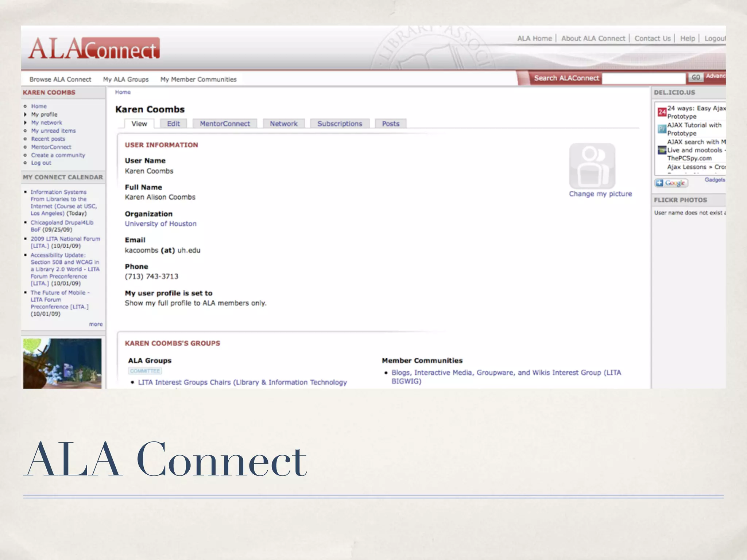Viewport: 747px width, 560px height.
Task: Open the 24 ways: Easy Ajax bookmark
Action: coord(696,112)
